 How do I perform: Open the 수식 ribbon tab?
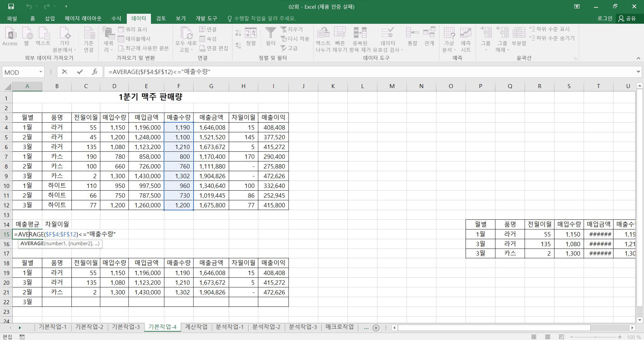coord(116,18)
